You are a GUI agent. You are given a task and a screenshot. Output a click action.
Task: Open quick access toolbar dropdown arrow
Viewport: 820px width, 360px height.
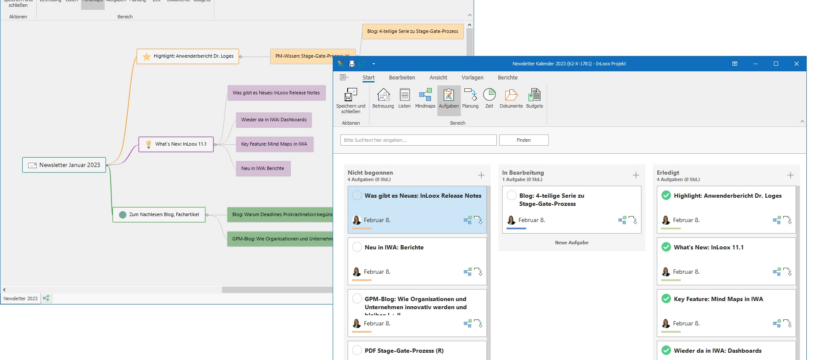373,64
